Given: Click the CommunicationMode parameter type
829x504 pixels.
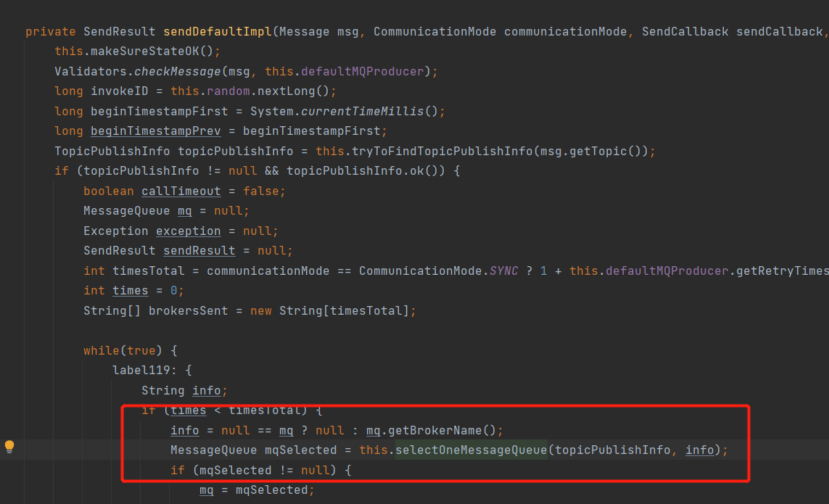Looking at the screenshot, I should (x=435, y=32).
